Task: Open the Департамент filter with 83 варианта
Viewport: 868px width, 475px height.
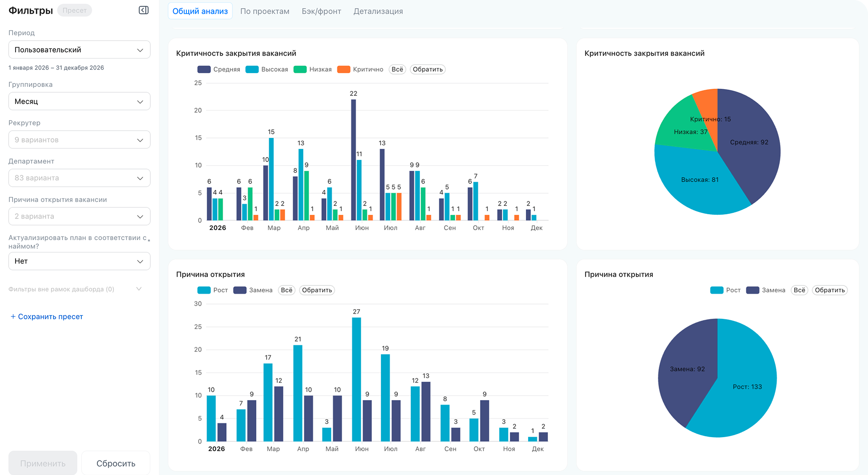Action: 79,178
